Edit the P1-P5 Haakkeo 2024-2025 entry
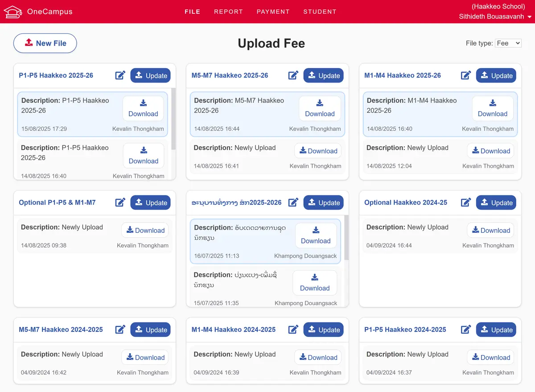The width and height of the screenshot is (535, 392). pos(466,330)
